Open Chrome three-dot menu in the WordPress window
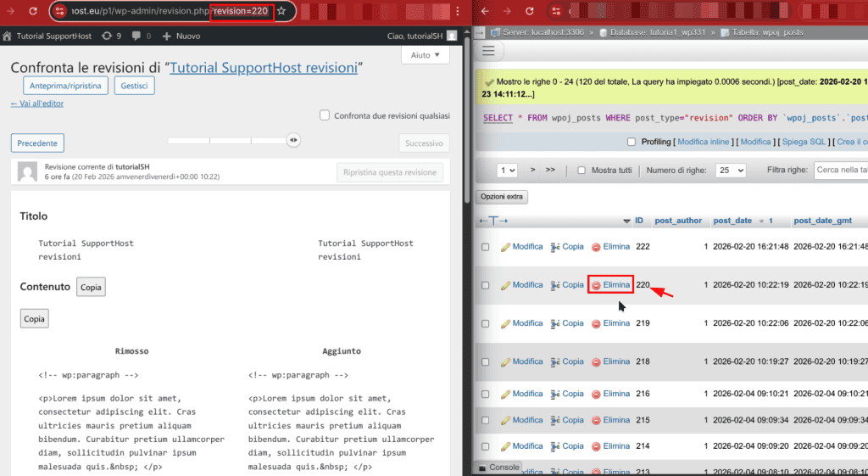 click(457, 11)
